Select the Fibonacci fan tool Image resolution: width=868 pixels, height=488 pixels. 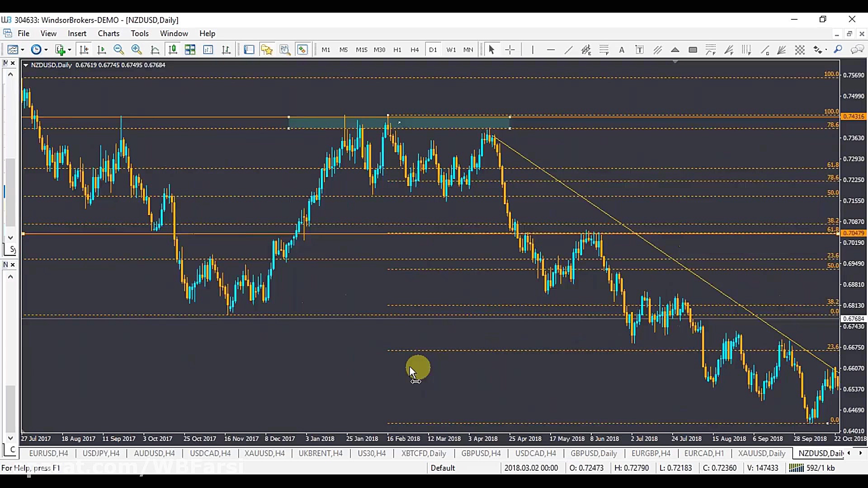pos(728,50)
